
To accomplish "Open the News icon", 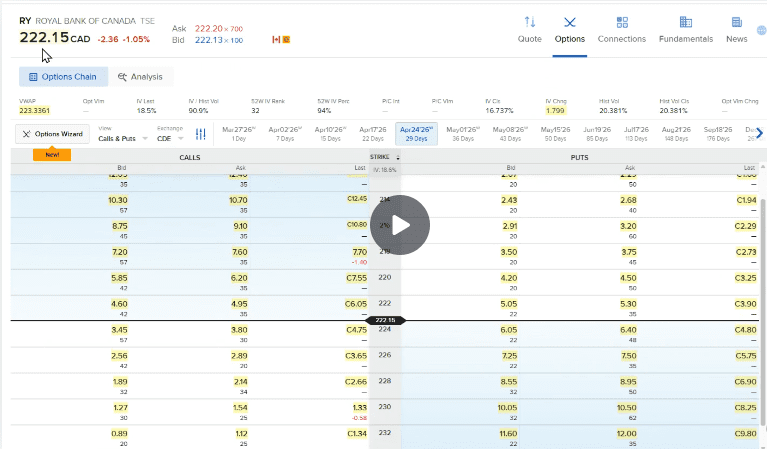I will pyautogui.click(x=736, y=22).
